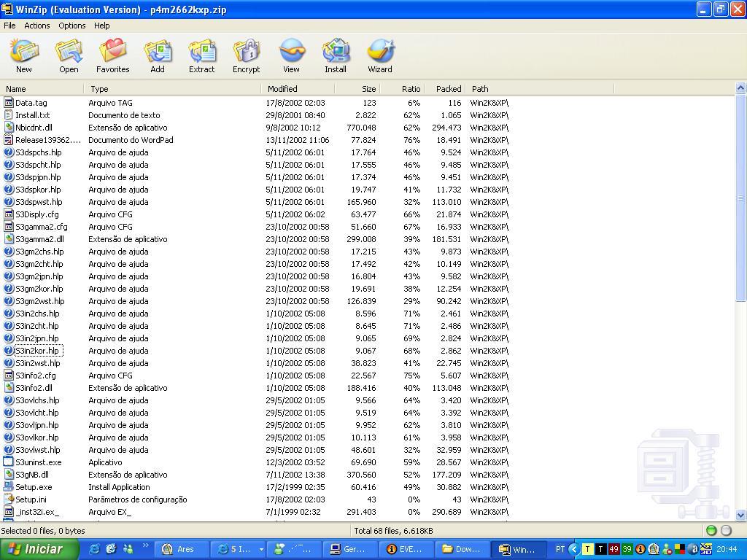Click the S3info2.cfg file icon
Image resolution: width=747 pixels, height=560 pixels.
pyautogui.click(x=9, y=376)
